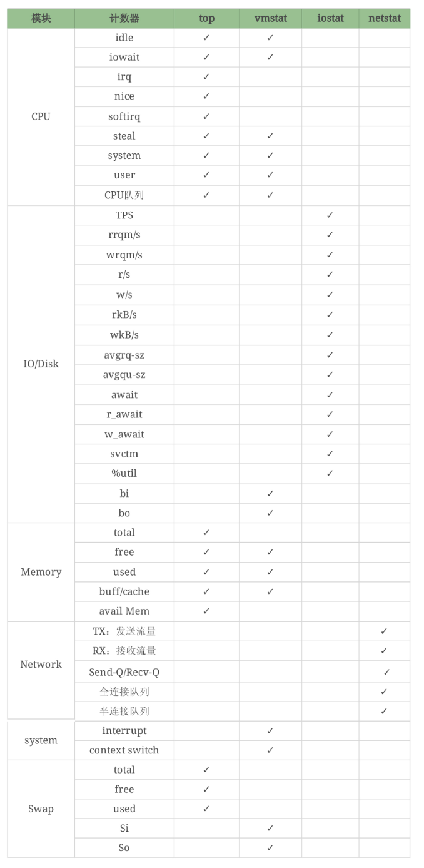Click the TPS checkmark under iostat

(x=330, y=215)
